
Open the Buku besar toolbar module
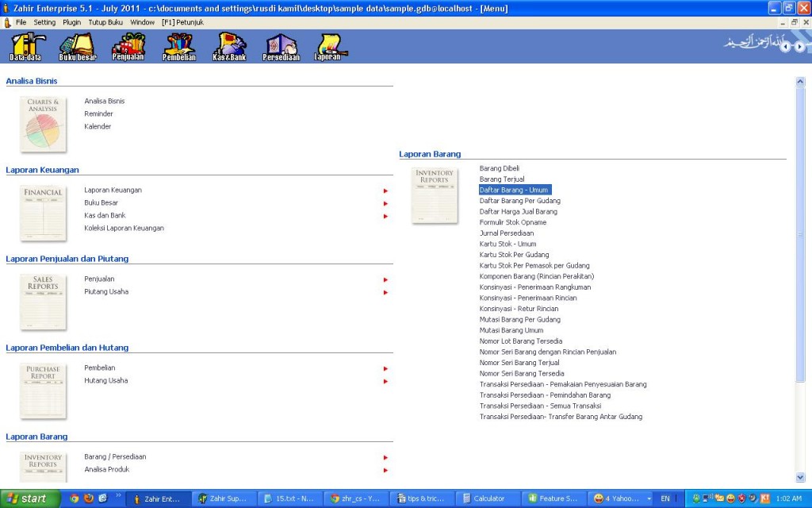(77, 47)
